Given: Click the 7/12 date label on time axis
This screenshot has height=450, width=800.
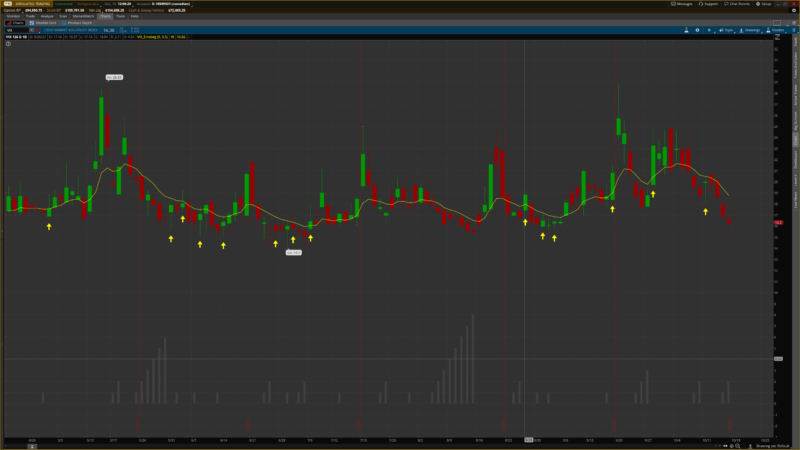Looking at the screenshot, I should point(334,440).
